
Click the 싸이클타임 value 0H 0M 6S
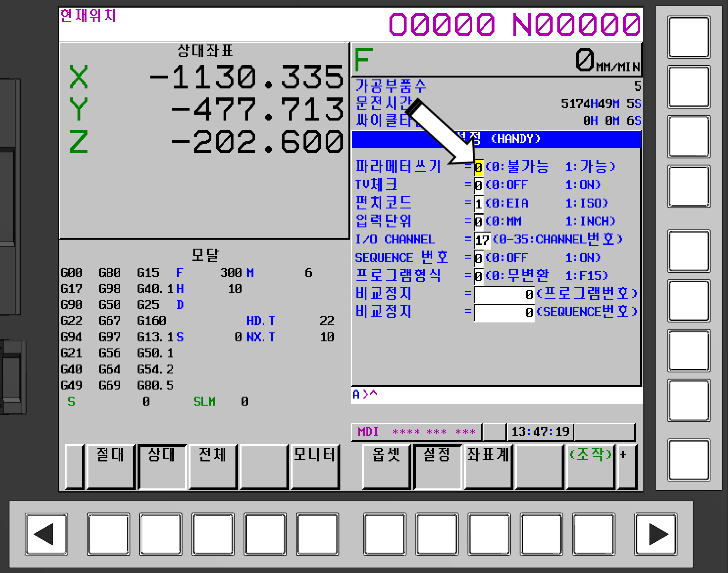(x=612, y=121)
